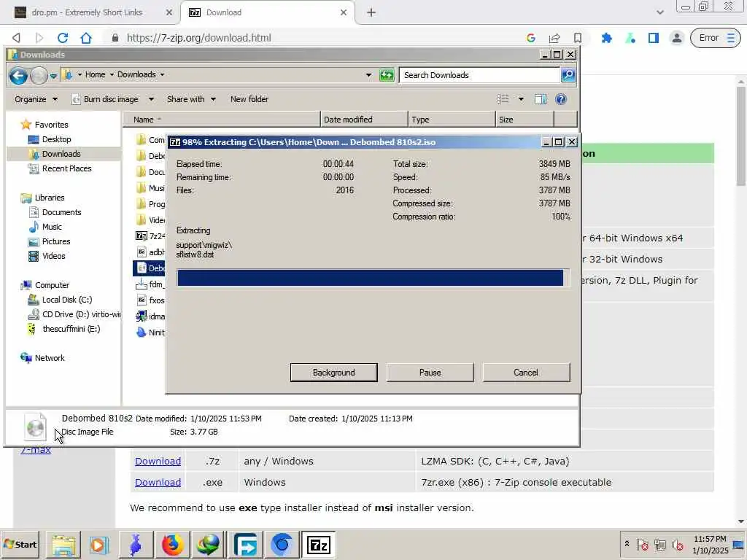Sort files by Name column
747x560 pixels.
(x=222, y=120)
